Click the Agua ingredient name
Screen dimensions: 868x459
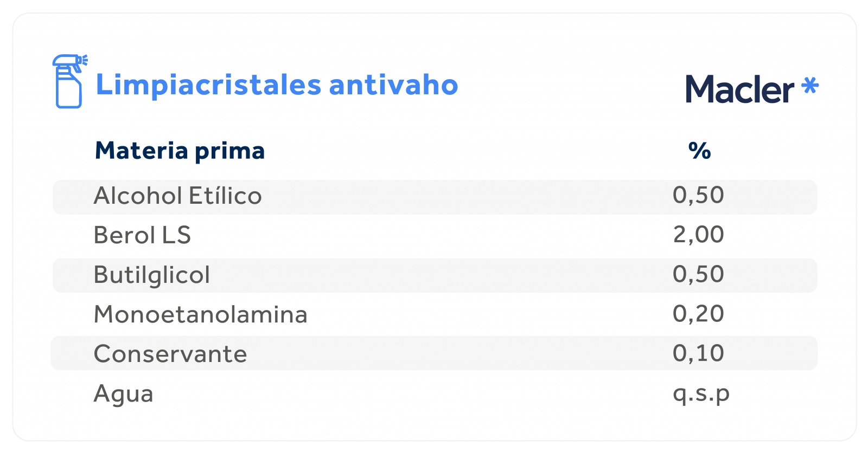pyautogui.click(x=124, y=395)
